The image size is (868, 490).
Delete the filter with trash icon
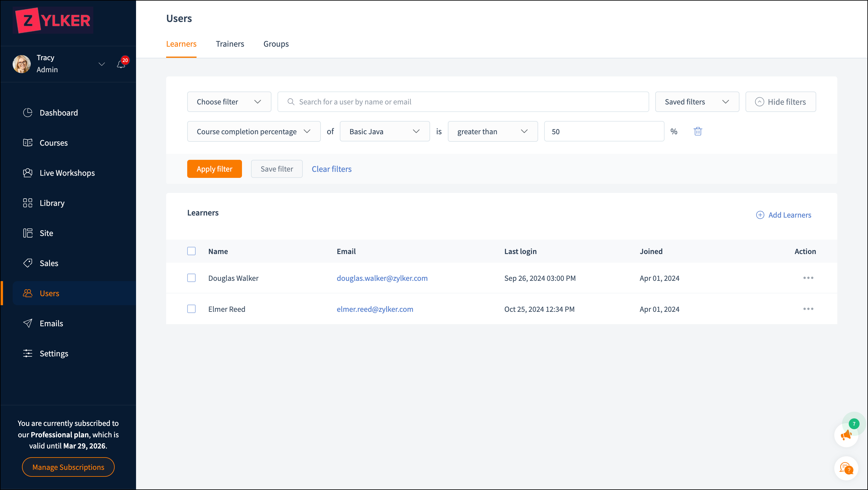698,132
